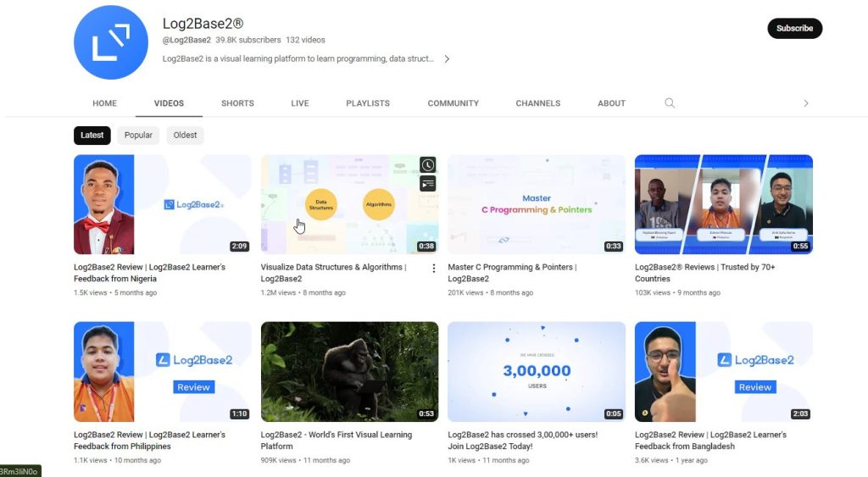Open the About tab

click(611, 103)
